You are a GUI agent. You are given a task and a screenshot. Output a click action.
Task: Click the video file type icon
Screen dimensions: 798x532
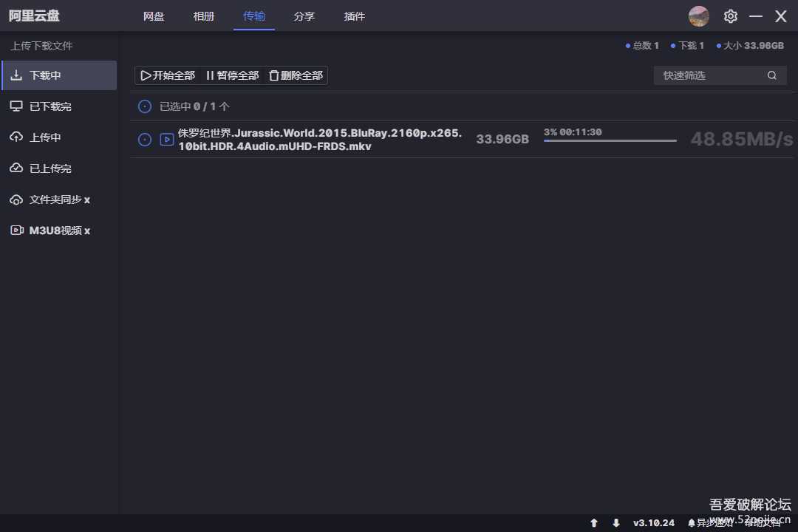point(166,139)
